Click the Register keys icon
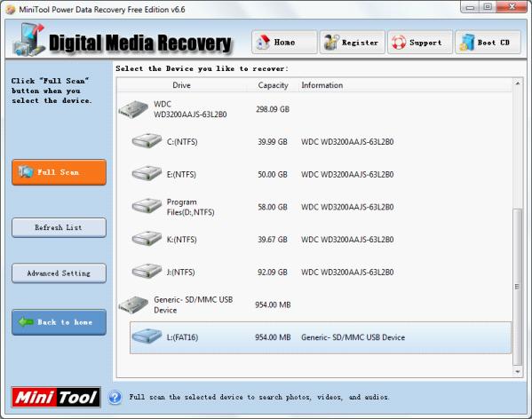Image resolution: width=532 pixels, height=419 pixels. pos(331,43)
